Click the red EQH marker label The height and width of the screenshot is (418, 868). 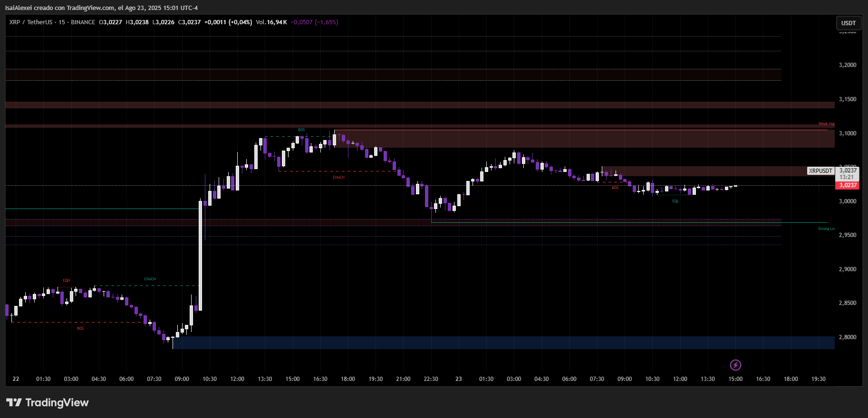(x=67, y=280)
